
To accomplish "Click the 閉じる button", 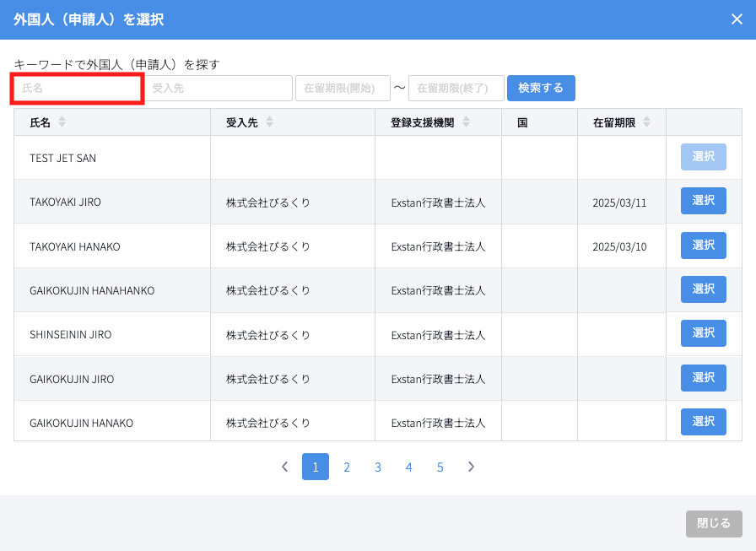I will click(x=714, y=523).
